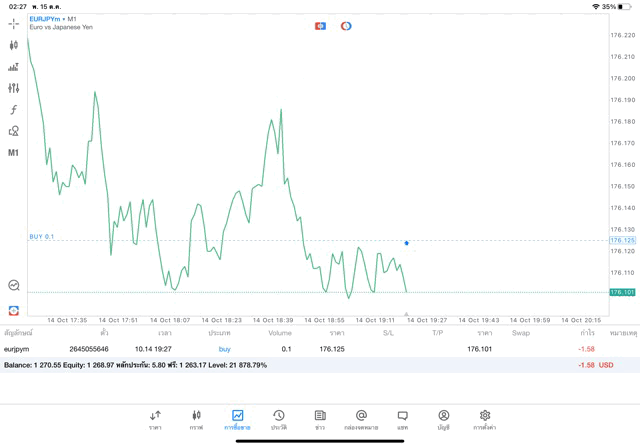Image resolution: width=640 pixels, height=447 pixels.
Task: Open the new order trade icon
Action: click(x=14, y=67)
